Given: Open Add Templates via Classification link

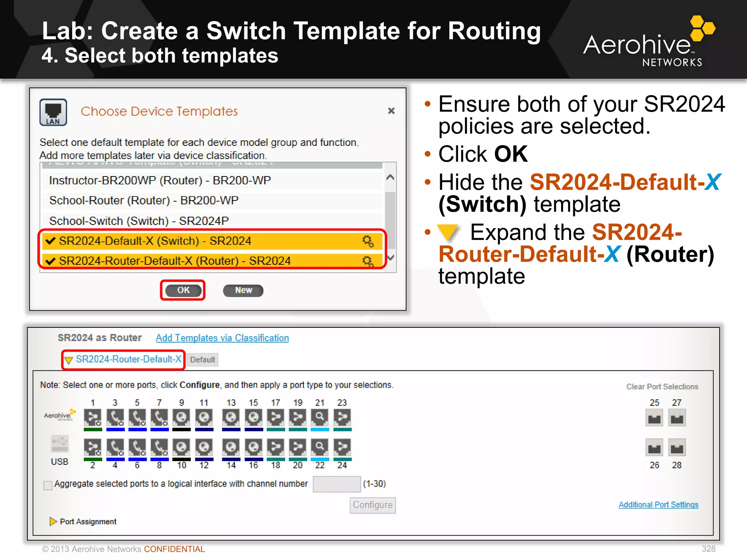Looking at the screenshot, I should coord(222,338).
